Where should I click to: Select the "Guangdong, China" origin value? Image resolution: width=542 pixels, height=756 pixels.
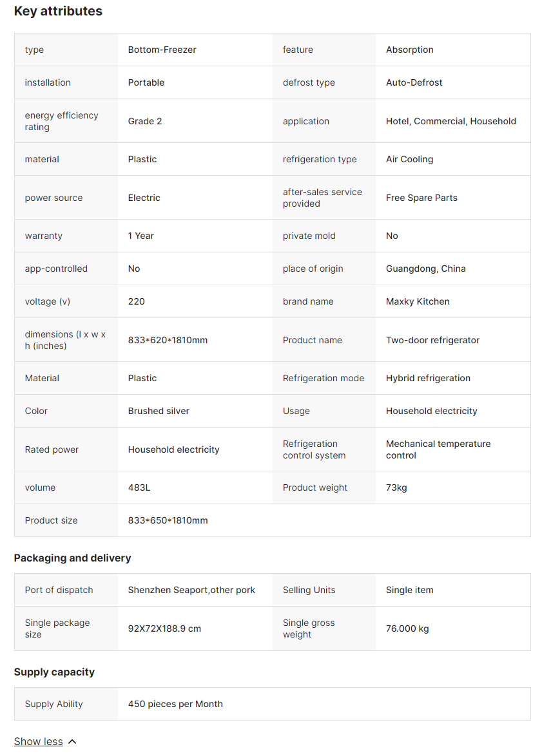(x=425, y=269)
